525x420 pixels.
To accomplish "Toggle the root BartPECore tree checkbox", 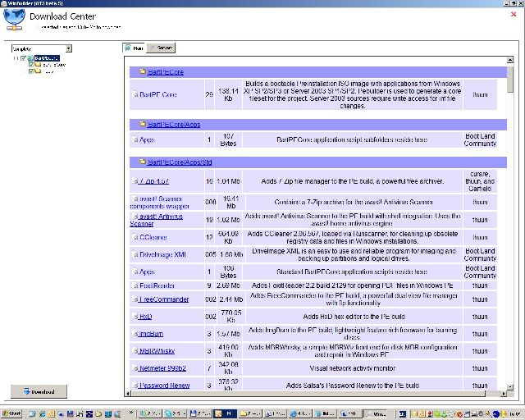I will [24, 58].
